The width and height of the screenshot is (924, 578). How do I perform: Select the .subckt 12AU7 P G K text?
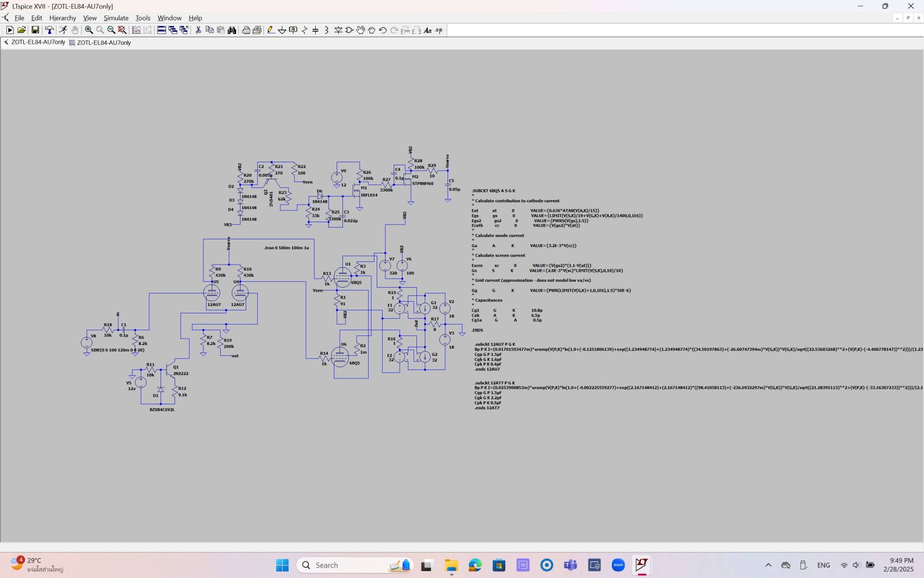(x=494, y=344)
